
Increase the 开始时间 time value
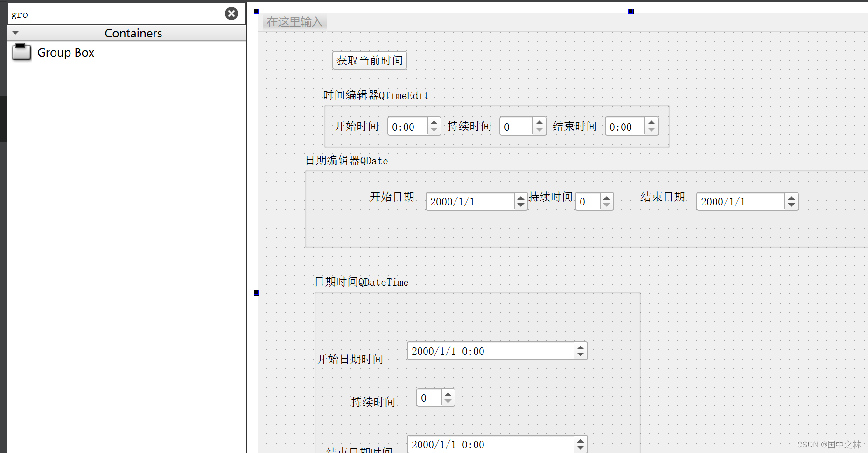[x=434, y=122]
